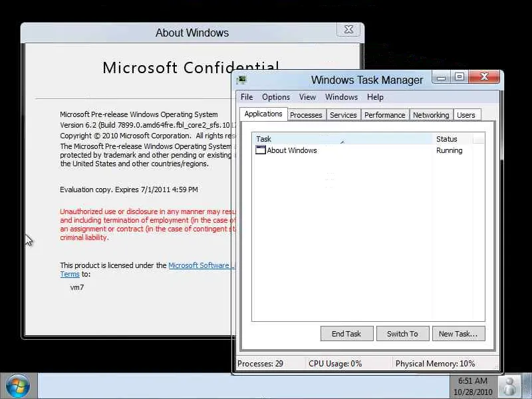Maximize the Windows Task Manager window
532x399 pixels.
click(x=460, y=77)
